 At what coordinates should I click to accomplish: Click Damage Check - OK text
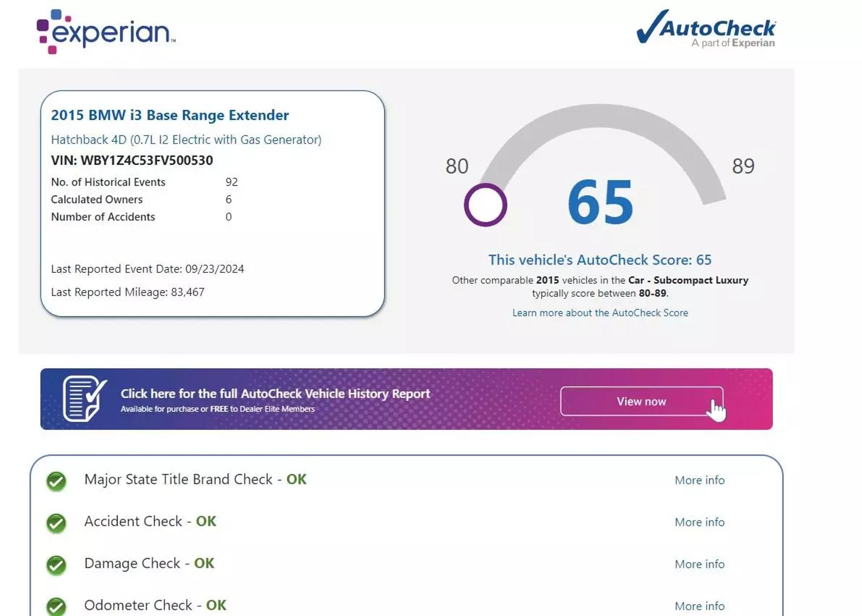click(149, 563)
